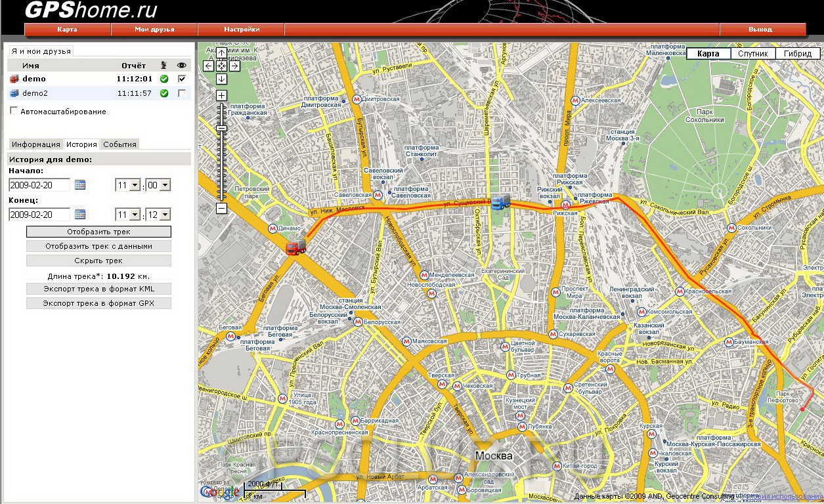Click the Алексеевская metro station icon

pos(575,100)
